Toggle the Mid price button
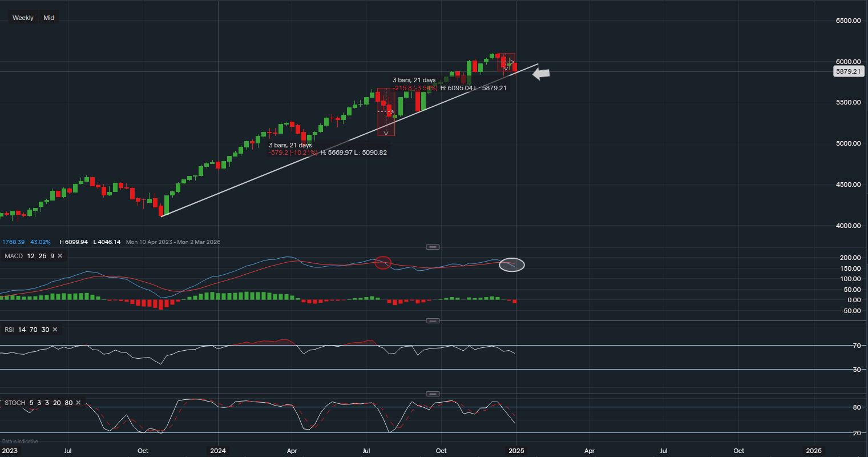 (x=49, y=17)
